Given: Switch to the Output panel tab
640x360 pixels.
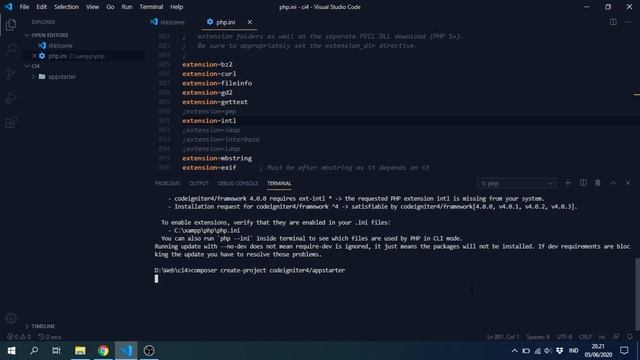Looking at the screenshot, I should coord(198,183).
